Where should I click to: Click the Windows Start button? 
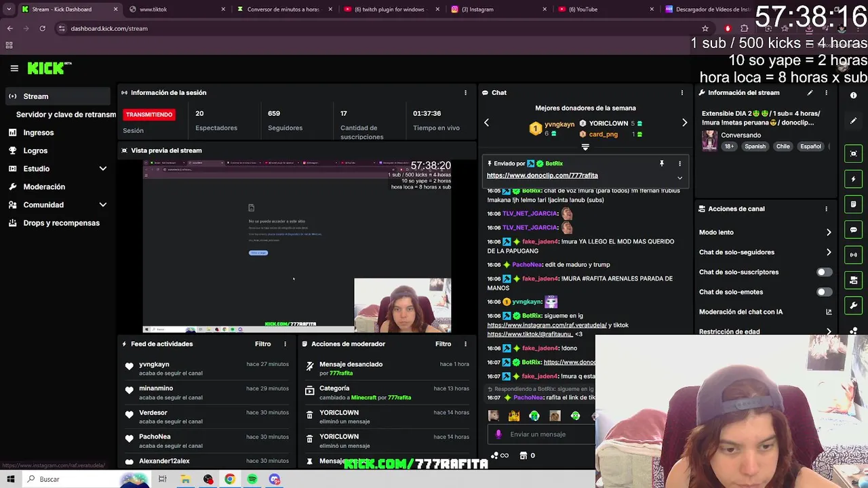point(12,479)
